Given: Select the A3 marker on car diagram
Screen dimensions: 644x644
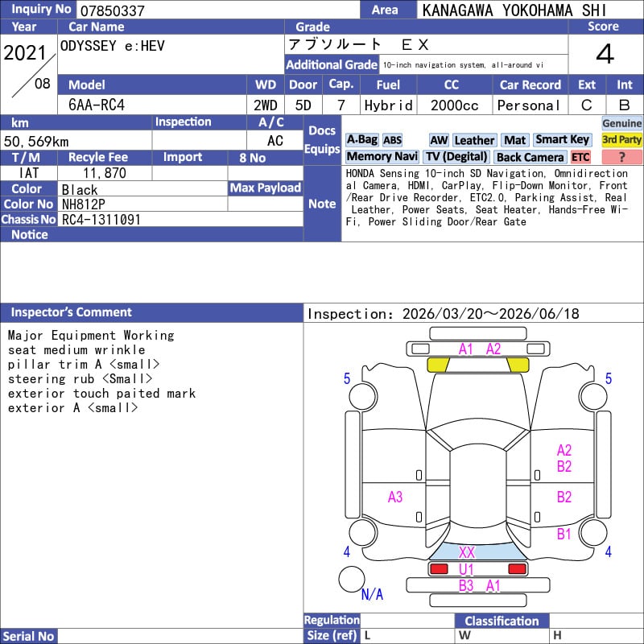Looking at the screenshot, I should coord(394,497).
